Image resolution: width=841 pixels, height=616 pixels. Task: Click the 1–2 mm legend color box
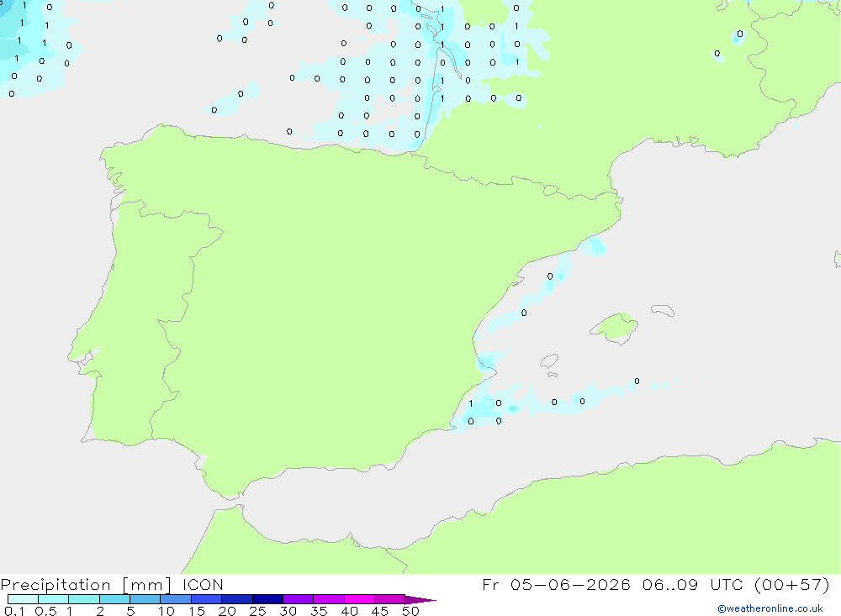(84, 599)
